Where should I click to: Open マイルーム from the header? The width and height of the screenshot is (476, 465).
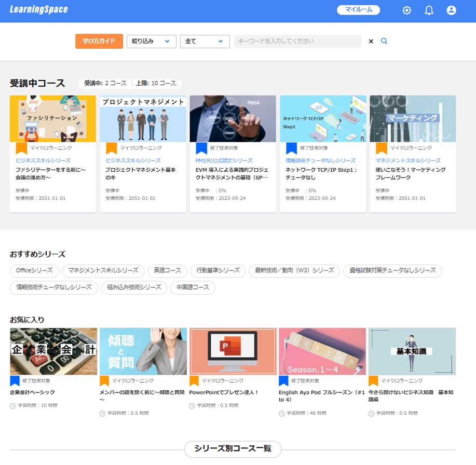click(358, 9)
